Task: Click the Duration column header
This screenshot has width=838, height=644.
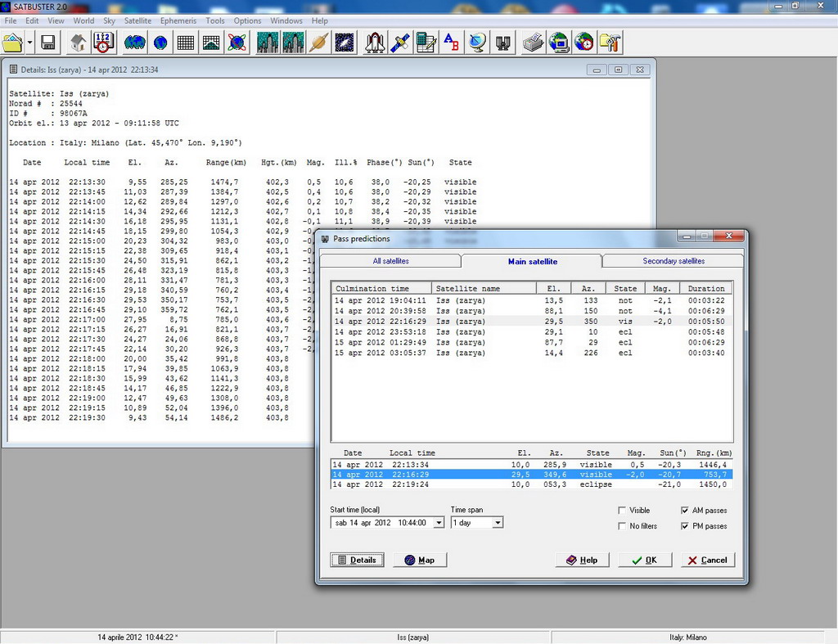Action: pyautogui.click(x=706, y=288)
